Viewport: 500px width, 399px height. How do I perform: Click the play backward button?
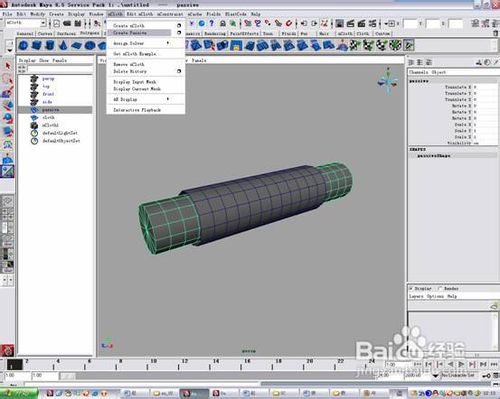coord(451,364)
